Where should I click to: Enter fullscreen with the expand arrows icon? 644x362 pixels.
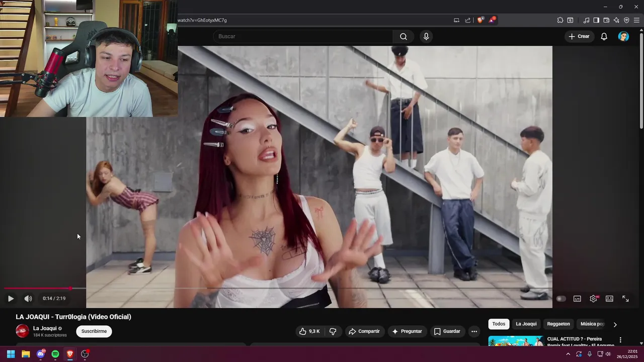(x=625, y=299)
